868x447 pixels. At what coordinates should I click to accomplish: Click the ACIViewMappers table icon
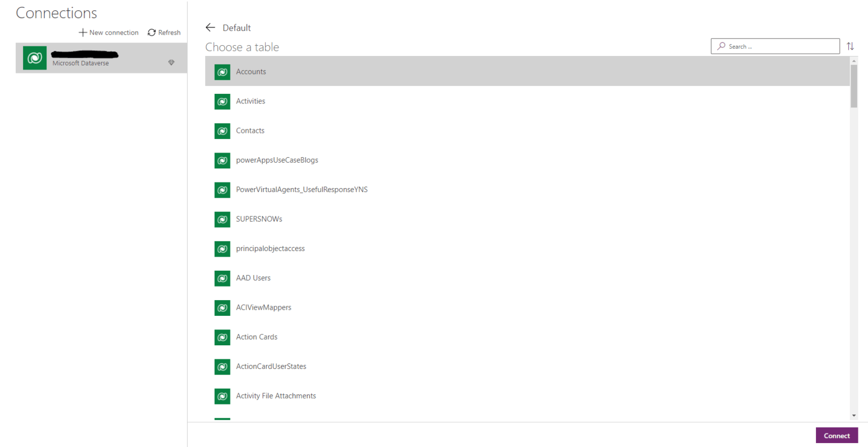tap(222, 308)
